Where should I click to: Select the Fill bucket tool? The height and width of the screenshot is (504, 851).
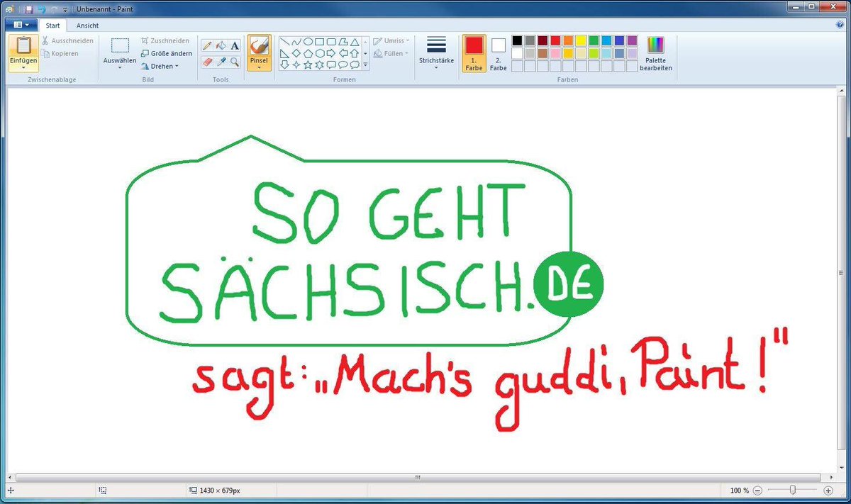221,45
